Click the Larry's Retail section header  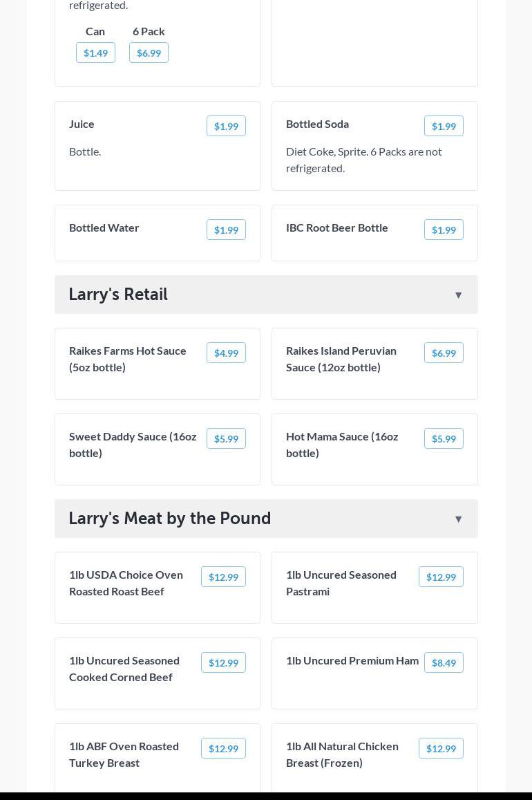click(118, 295)
